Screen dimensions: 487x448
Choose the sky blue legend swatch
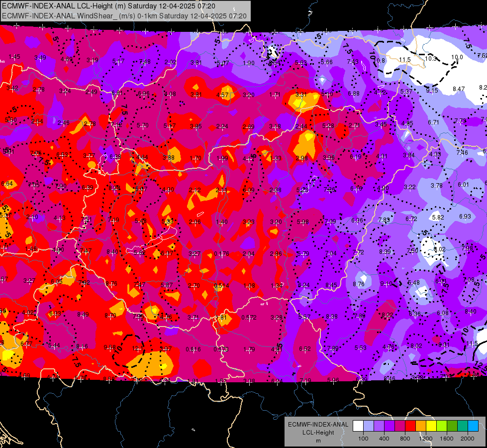tap(473, 426)
